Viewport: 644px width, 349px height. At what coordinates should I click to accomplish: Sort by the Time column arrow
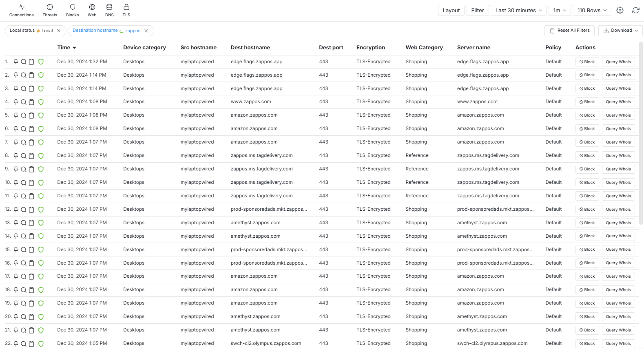(74, 48)
